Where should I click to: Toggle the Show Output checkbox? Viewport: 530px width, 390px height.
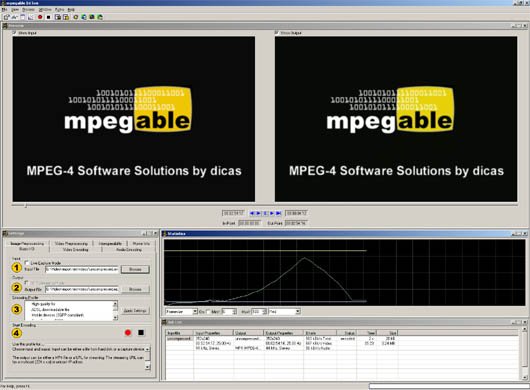276,33
